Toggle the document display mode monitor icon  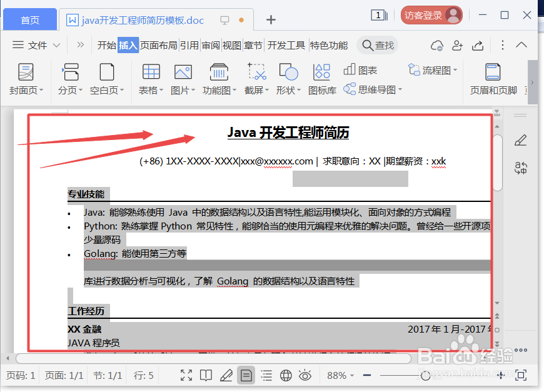tap(224, 20)
